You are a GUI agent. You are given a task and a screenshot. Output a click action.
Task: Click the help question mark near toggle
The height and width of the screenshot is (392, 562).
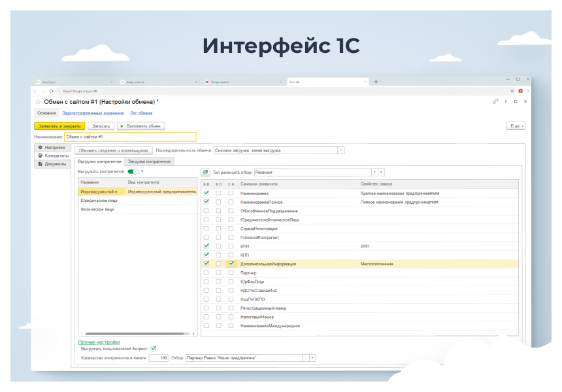(142, 171)
